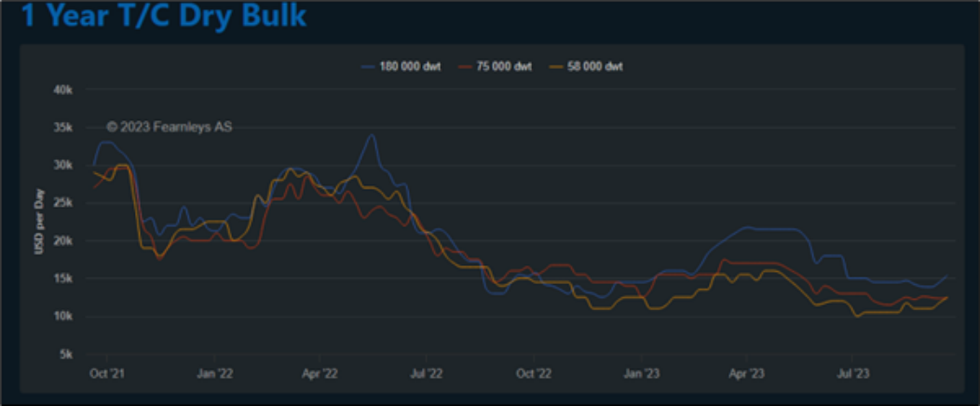Click the 20k y-axis label

(x=62, y=241)
